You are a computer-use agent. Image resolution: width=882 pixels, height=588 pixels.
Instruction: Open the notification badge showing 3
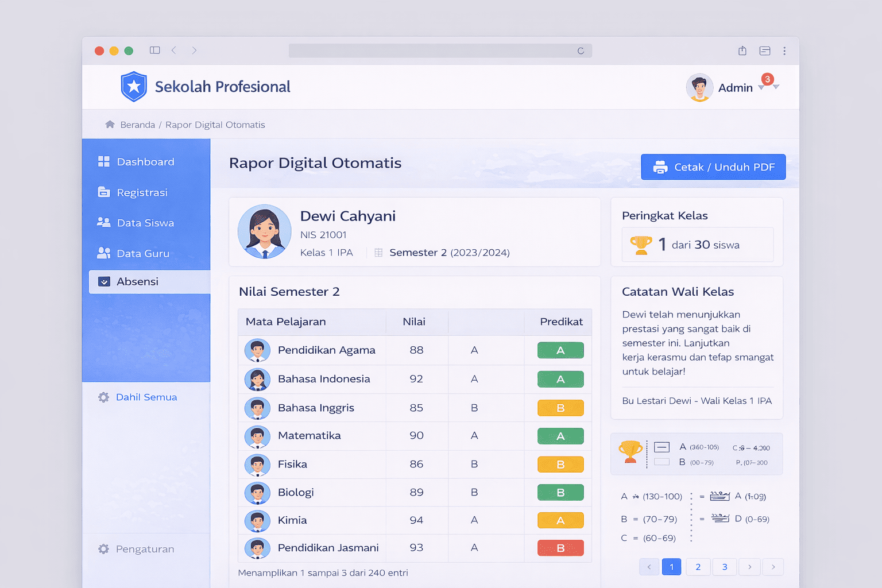(x=767, y=79)
